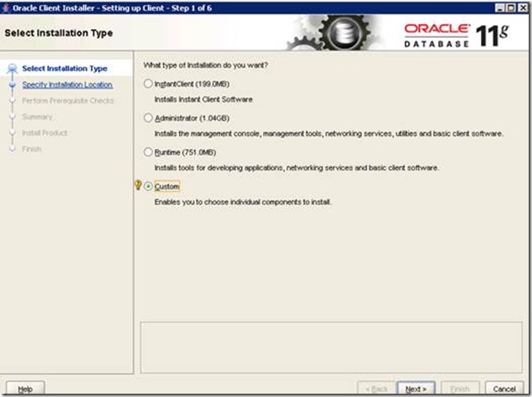Choose the Administrator (1.04GB) installation type
Viewport: 532px width, 397px height.
click(x=149, y=117)
